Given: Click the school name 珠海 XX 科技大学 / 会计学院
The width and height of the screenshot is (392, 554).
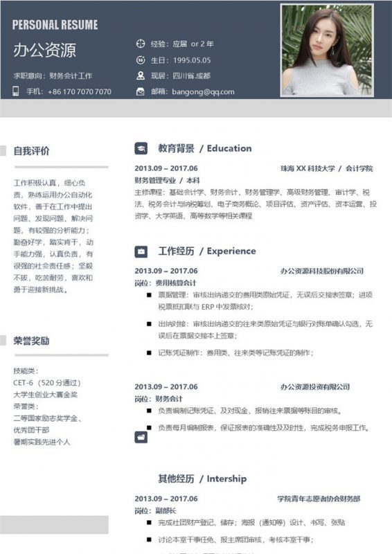Looking at the screenshot, I should 327,168.
